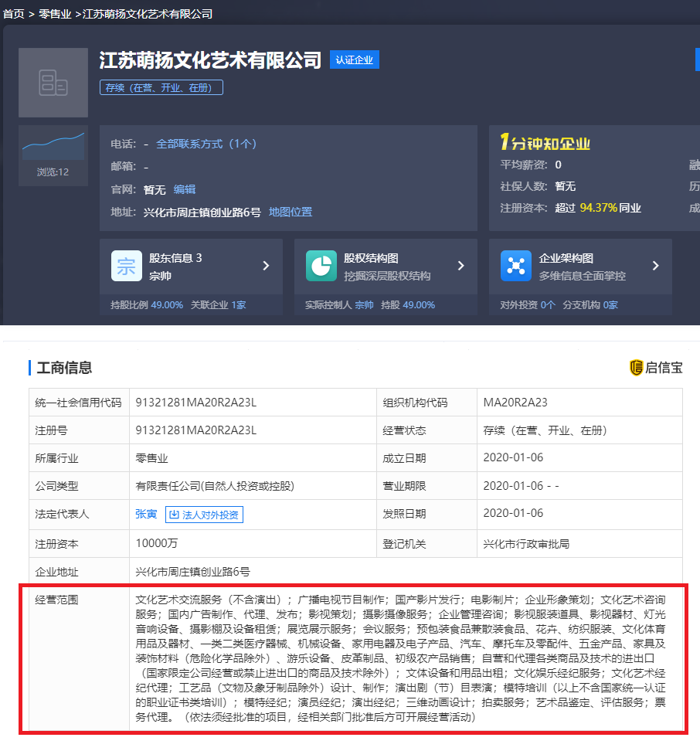Click 发照日期 value 2020-01-06
The image size is (700, 751).
[x=513, y=513]
